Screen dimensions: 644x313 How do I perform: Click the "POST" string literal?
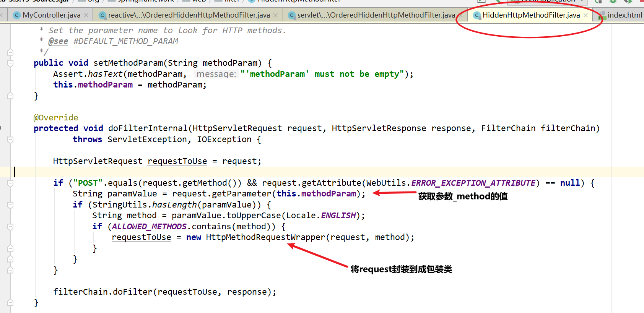88,183
